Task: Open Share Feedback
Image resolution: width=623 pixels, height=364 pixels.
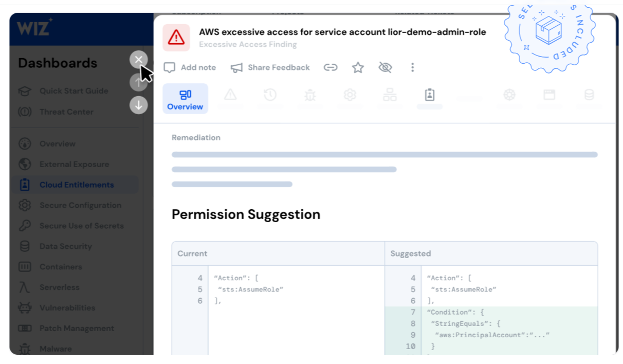Action: [270, 67]
